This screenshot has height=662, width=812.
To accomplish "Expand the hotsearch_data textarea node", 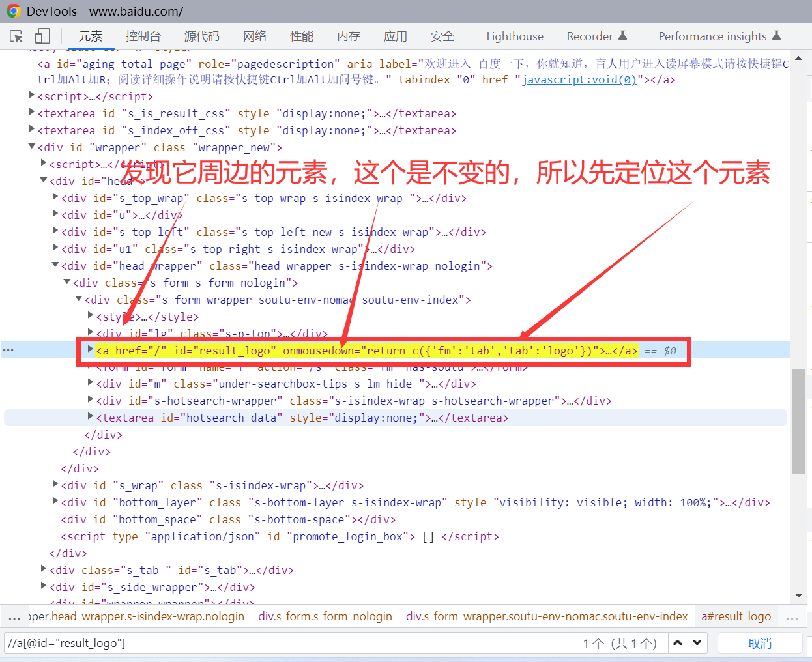I will click(91, 417).
